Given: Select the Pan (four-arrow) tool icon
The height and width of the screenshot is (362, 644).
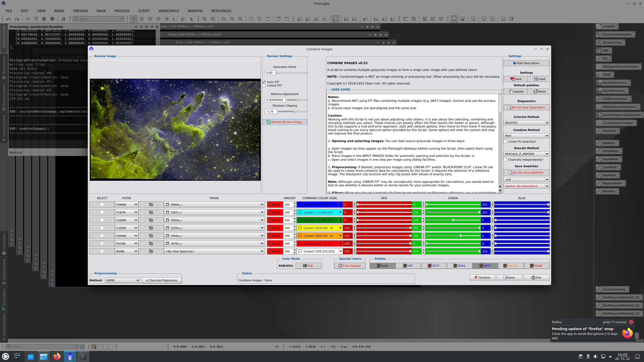Looking at the screenshot, I should point(167,19).
